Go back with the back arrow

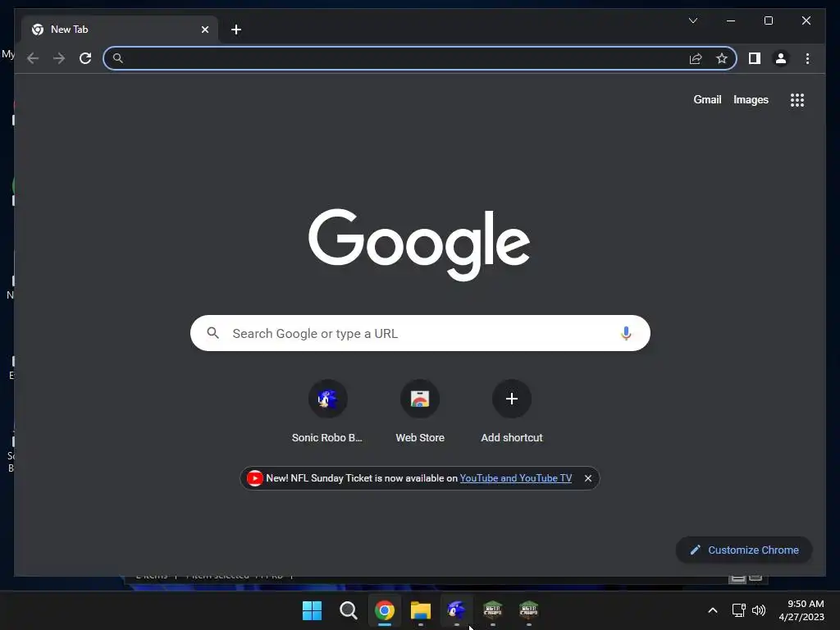tap(33, 58)
